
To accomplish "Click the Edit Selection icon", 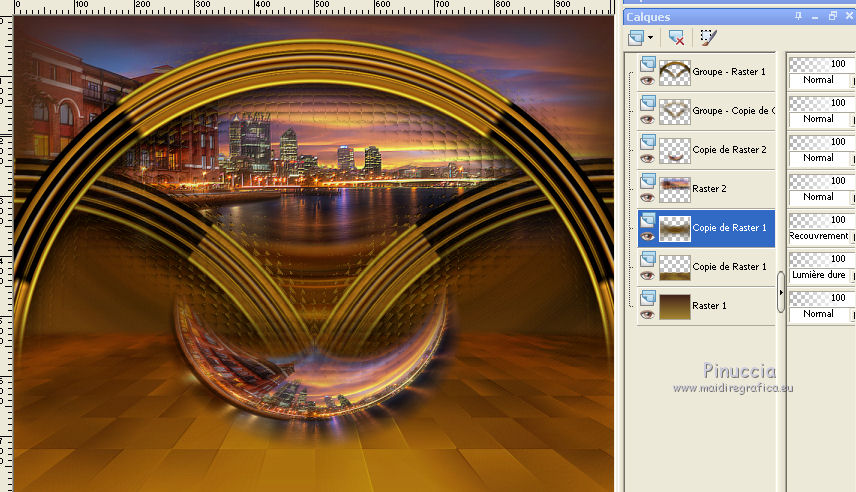I will pos(708,38).
